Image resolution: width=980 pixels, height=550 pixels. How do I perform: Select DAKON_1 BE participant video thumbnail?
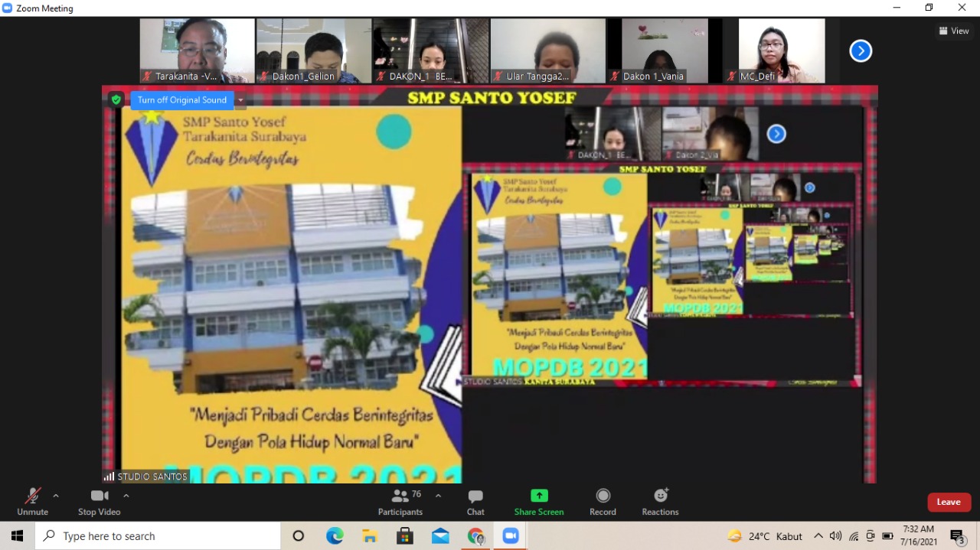[x=431, y=50]
